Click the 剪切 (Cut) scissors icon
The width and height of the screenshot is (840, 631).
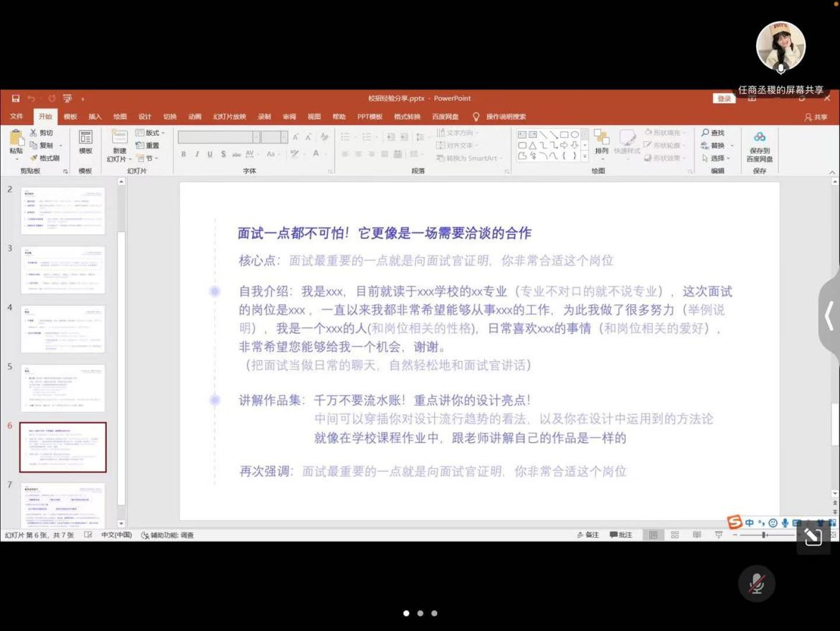(x=34, y=133)
